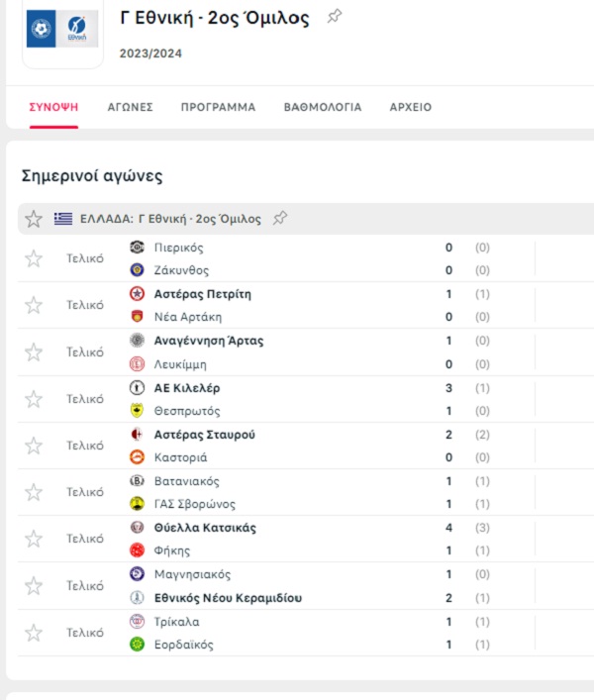This screenshot has width=594, height=700.
Task: Click the Πιερικός team logo
Action: point(138,248)
